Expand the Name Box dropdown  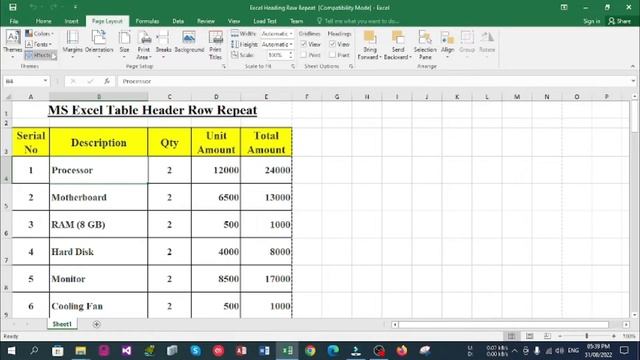[x=45, y=81]
